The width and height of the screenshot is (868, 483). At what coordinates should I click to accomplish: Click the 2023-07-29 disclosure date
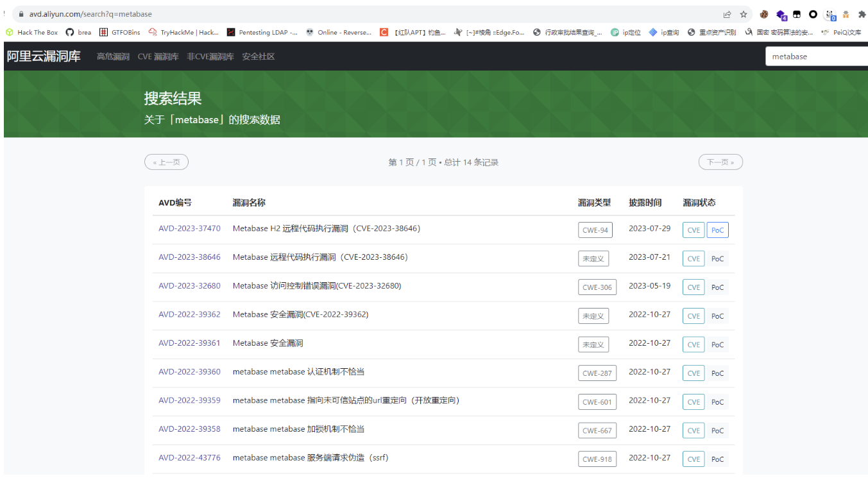[x=649, y=228]
